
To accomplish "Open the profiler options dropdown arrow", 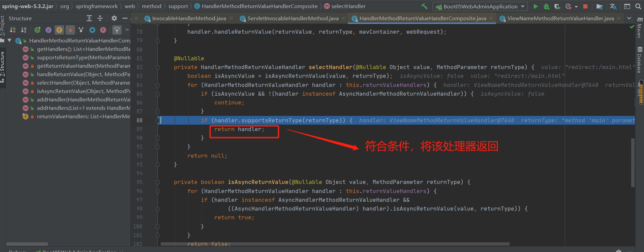I will [576, 7].
